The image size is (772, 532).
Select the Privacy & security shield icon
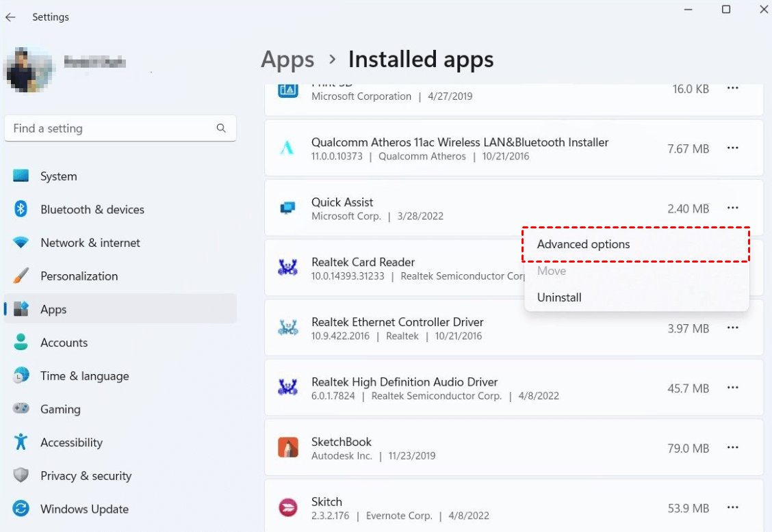(x=21, y=476)
